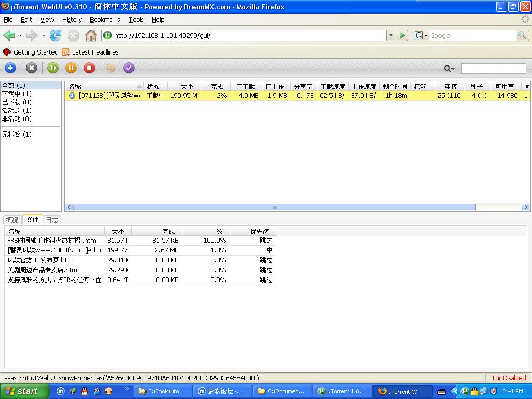Open the View menu
This screenshot has width=532, height=399.
pos(47,20)
